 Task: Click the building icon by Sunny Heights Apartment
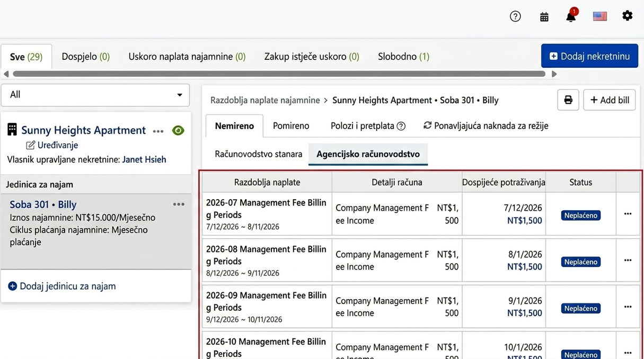click(12, 130)
